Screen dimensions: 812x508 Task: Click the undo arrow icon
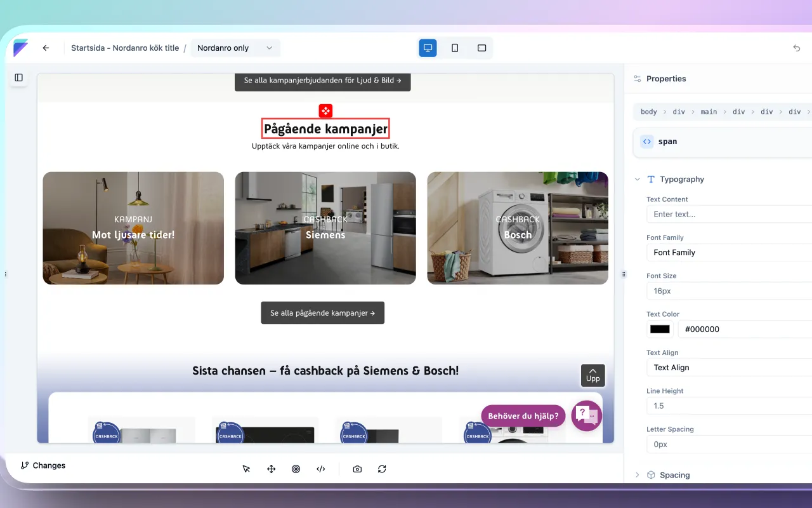(x=797, y=48)
